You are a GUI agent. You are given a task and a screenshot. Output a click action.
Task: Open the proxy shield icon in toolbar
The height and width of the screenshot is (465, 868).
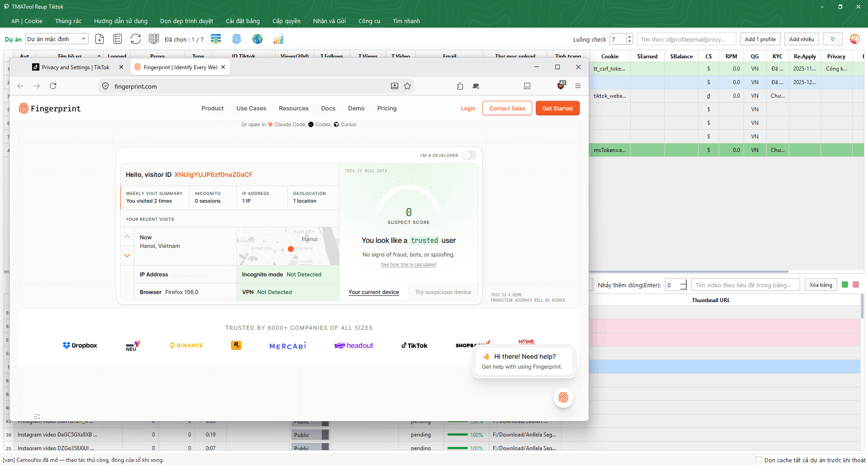click(x=216, y=39)
